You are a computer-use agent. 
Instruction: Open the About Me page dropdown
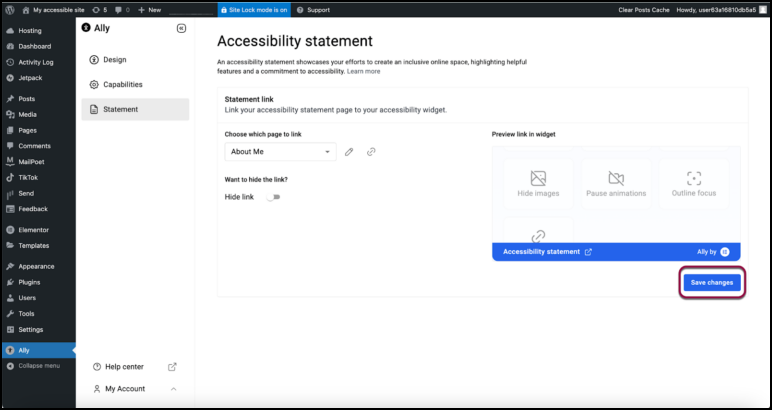coord(280,152)
